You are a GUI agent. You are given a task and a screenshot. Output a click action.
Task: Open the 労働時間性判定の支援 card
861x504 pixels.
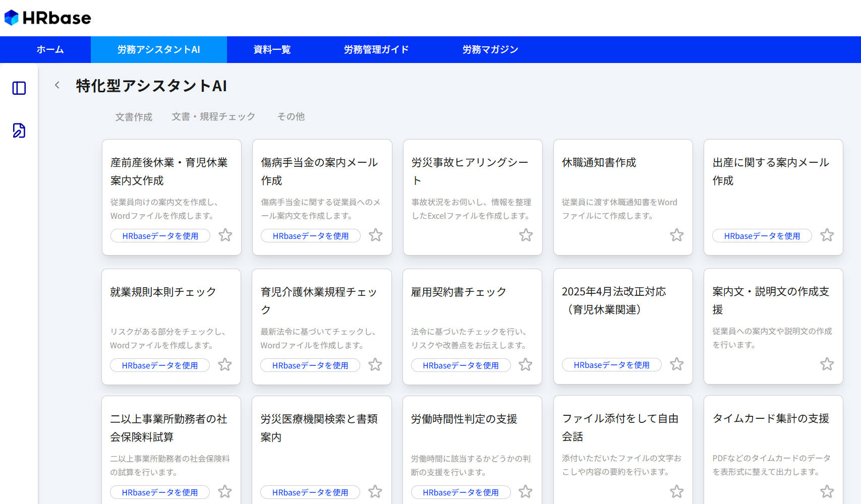pos(464,419)
